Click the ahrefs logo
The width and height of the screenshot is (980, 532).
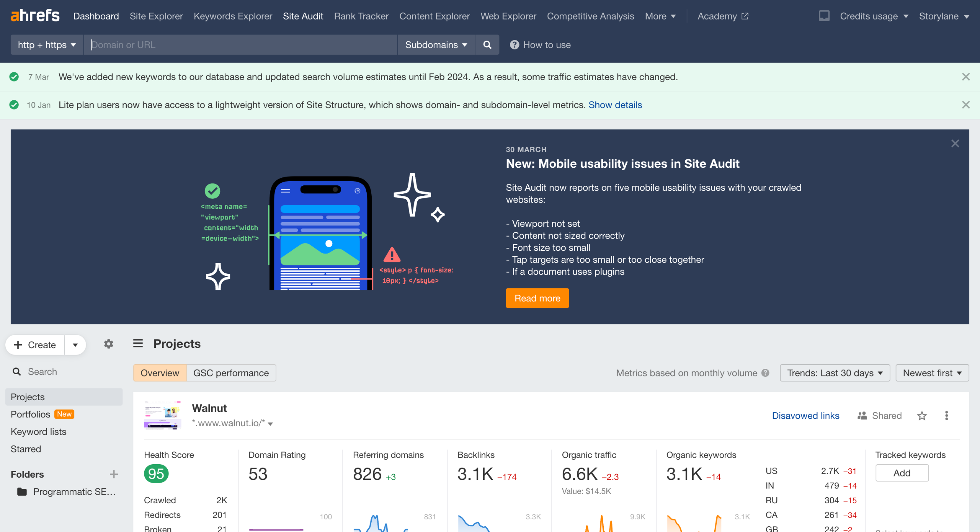(35, 16)
